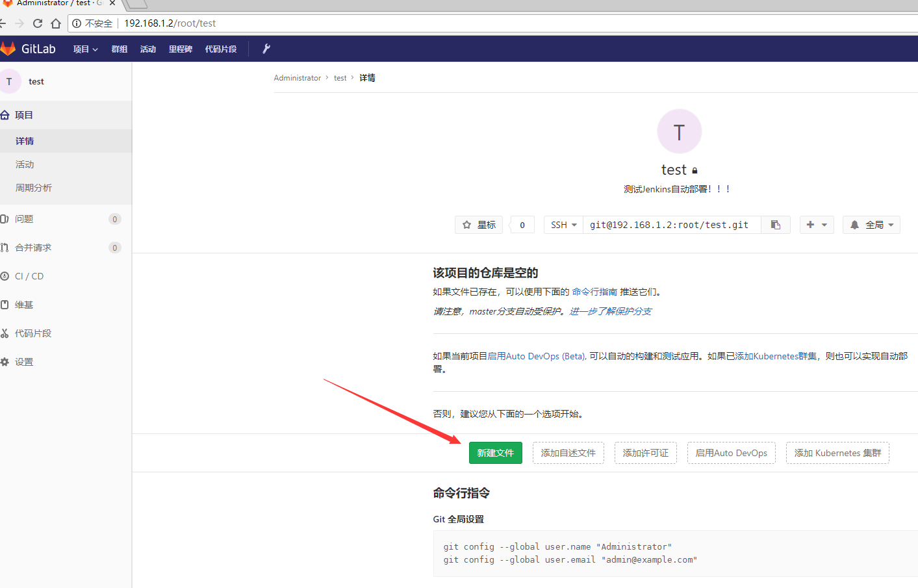This screenshot has height=588, width=918.
Task: Click the git@192.168.1.2 clone URL field
Action: 672,225
